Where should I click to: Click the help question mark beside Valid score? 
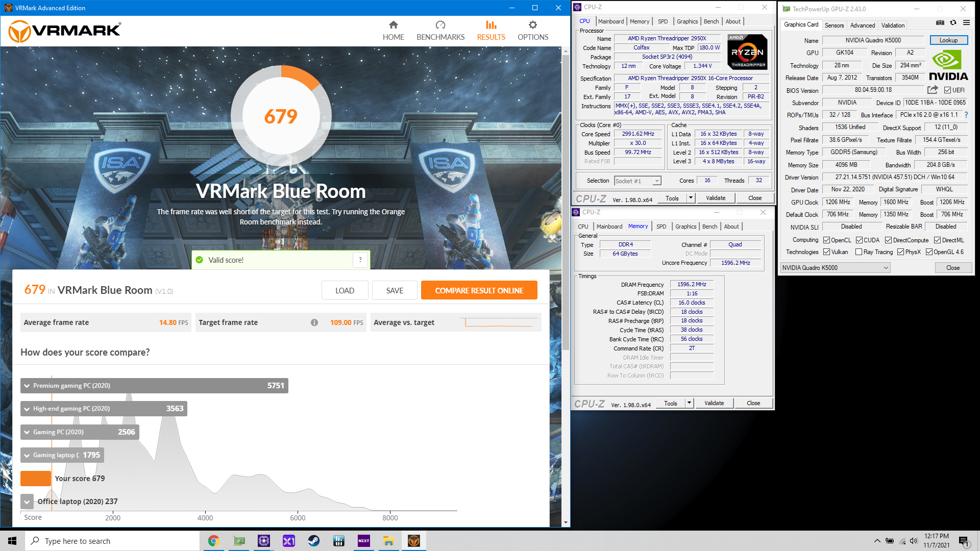tap(360, 260)
